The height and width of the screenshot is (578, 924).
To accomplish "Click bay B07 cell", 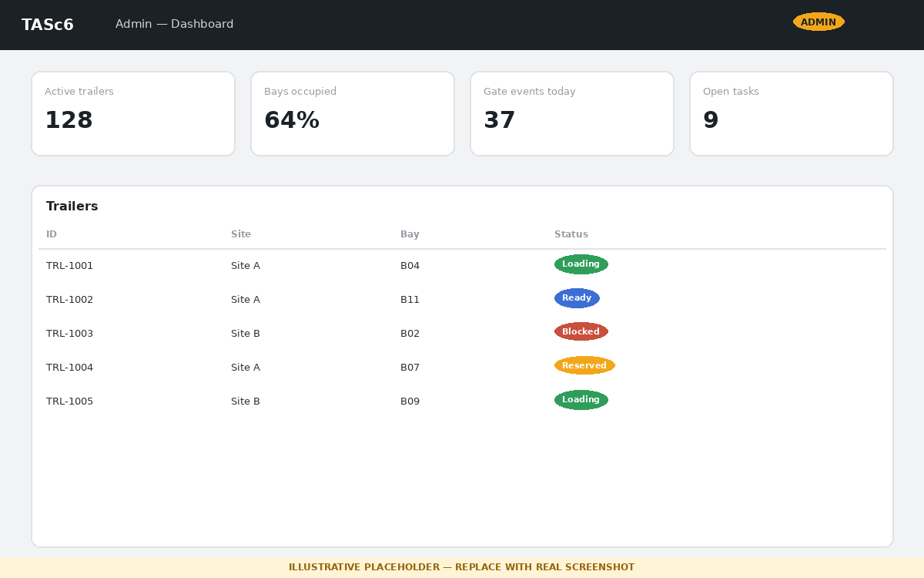I will click(x=410, y=368).
